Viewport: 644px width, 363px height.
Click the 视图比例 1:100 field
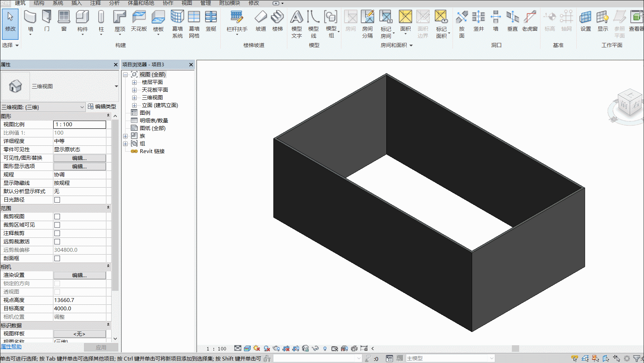click(x=79, y=124)
